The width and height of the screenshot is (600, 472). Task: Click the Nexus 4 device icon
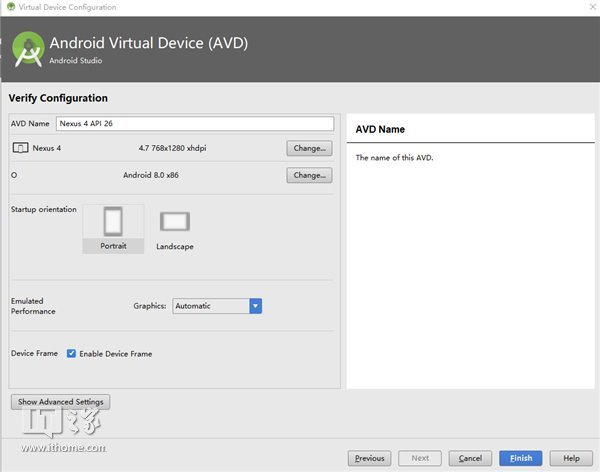19,148
